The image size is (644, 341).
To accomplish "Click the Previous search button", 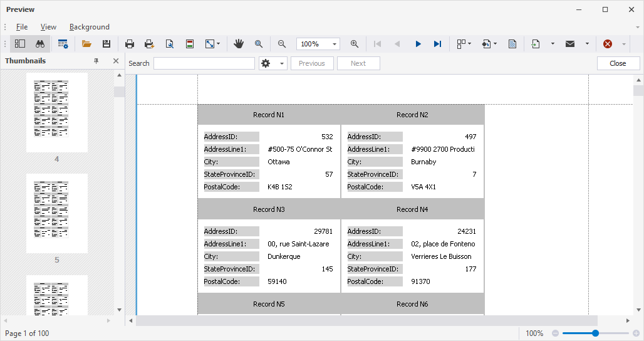I will (312, 63).
